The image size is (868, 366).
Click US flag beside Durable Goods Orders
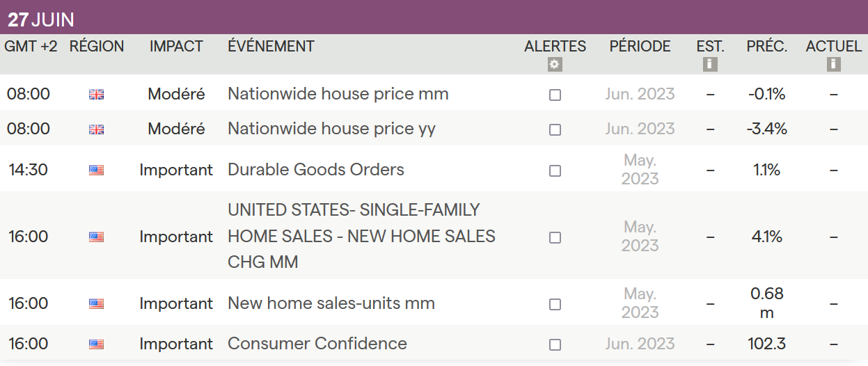tap(96, 170)
